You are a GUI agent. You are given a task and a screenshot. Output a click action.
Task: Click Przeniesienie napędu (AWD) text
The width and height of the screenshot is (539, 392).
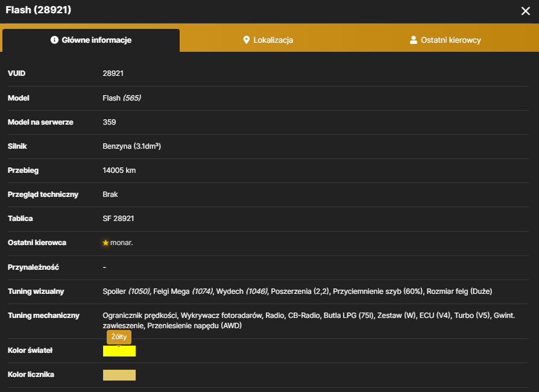click(x=194, y=326)
